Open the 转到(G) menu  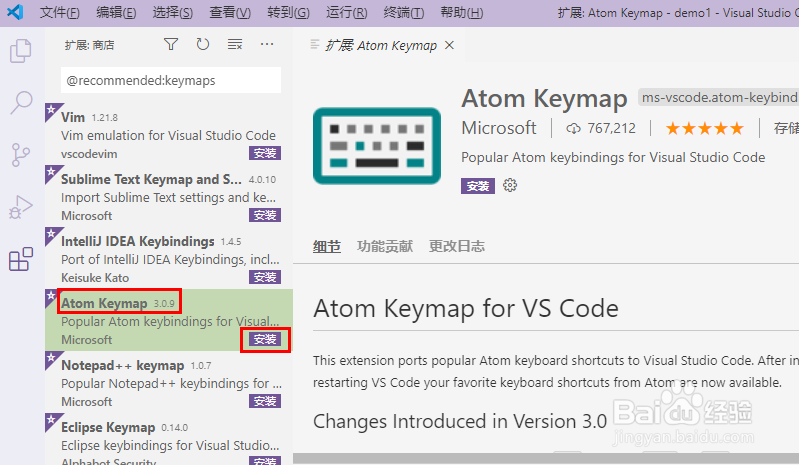[x=288, y=12]
